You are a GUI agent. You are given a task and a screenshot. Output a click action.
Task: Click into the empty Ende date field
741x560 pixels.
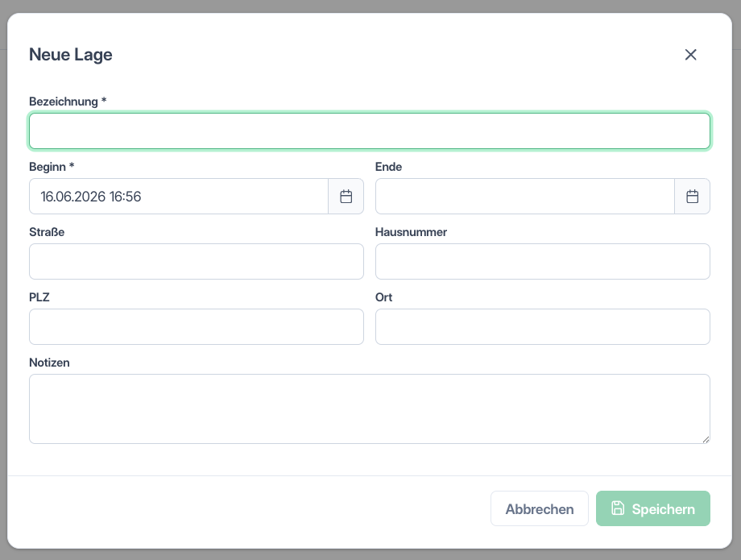(525, 196)
